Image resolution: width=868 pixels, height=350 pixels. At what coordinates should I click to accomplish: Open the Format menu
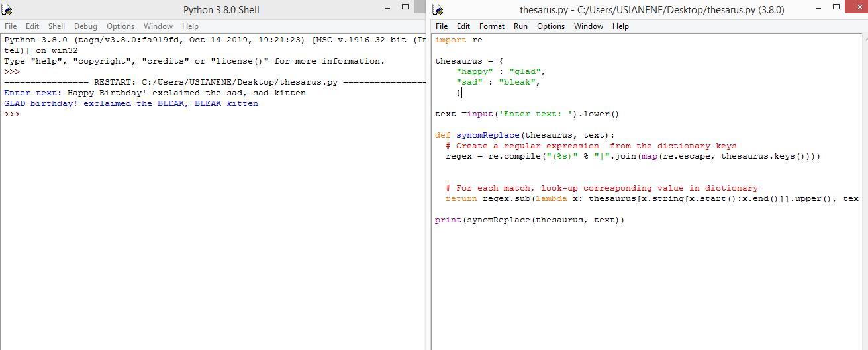[492, 26]
